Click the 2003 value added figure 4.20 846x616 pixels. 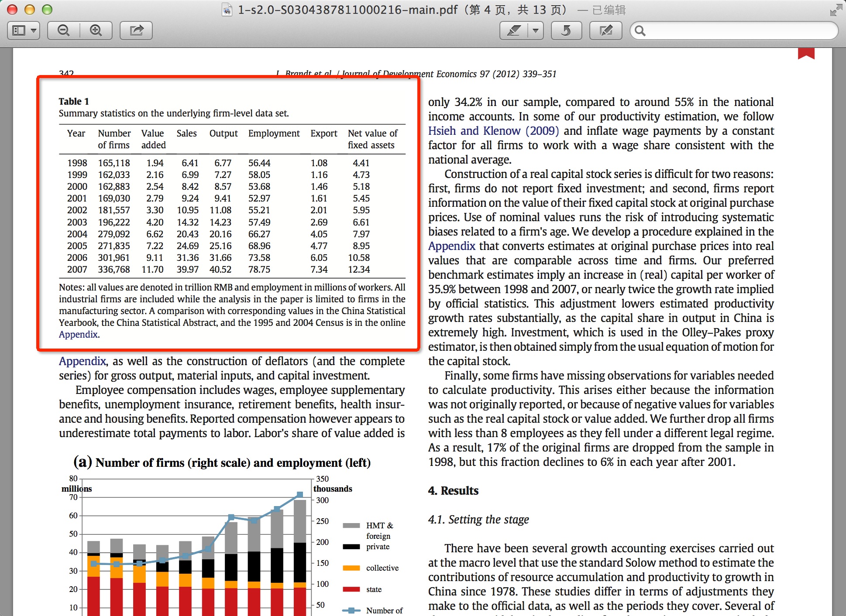click(x=155, y=222)
